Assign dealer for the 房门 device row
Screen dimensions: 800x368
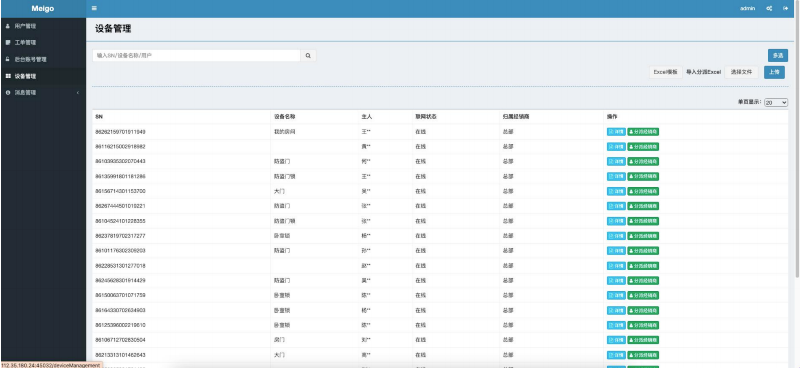[643, 340]
